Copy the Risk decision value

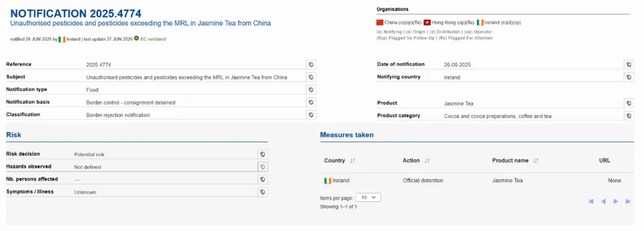click(263, 154)
